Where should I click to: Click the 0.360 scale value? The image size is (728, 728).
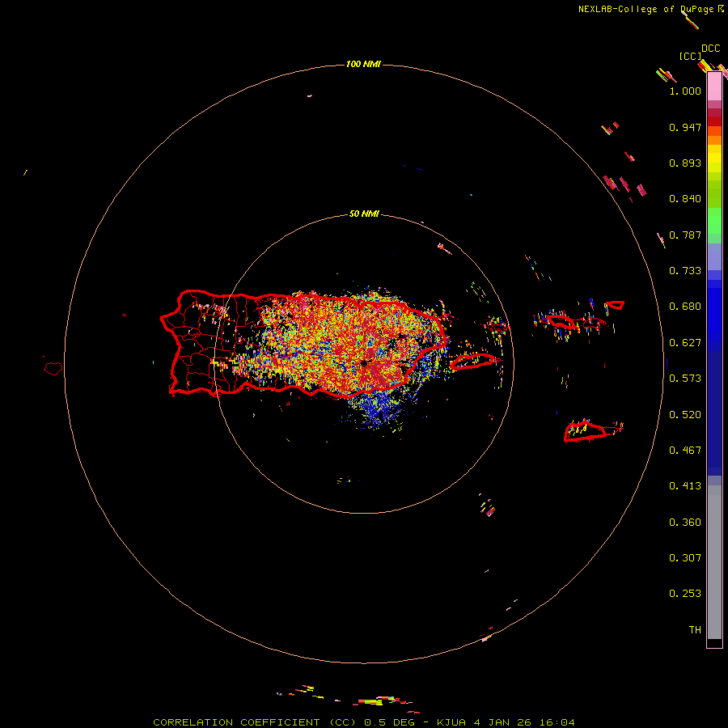pos(685,523)
